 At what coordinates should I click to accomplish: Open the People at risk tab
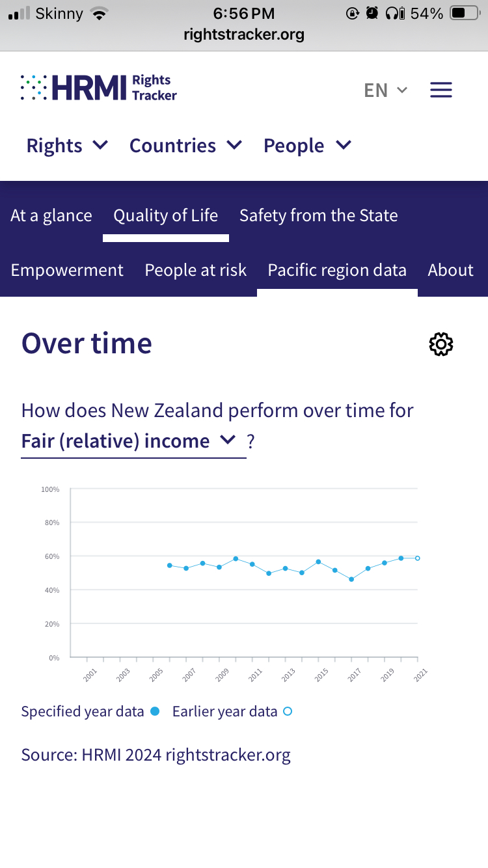pyautogui.click(x=195, y=270)
